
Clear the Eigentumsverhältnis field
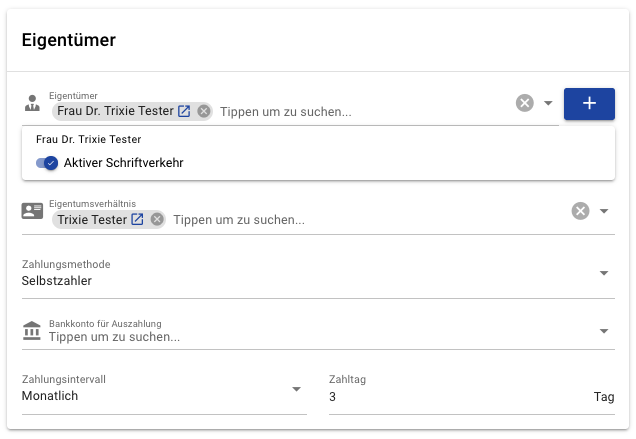(x=580, y=211)
